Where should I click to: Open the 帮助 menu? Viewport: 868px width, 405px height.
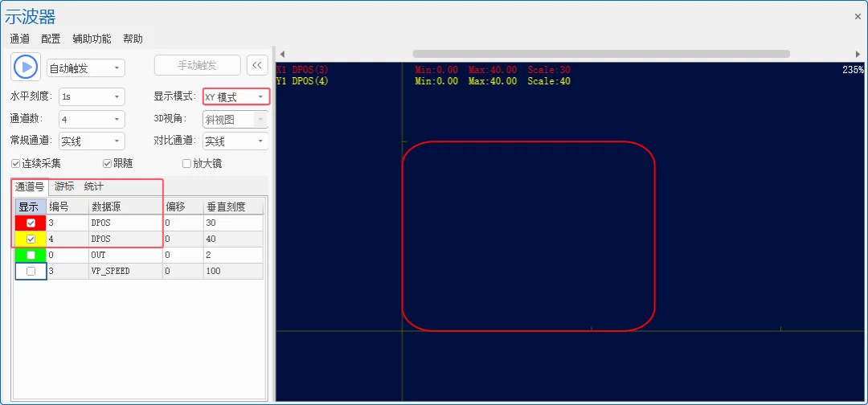133,39
